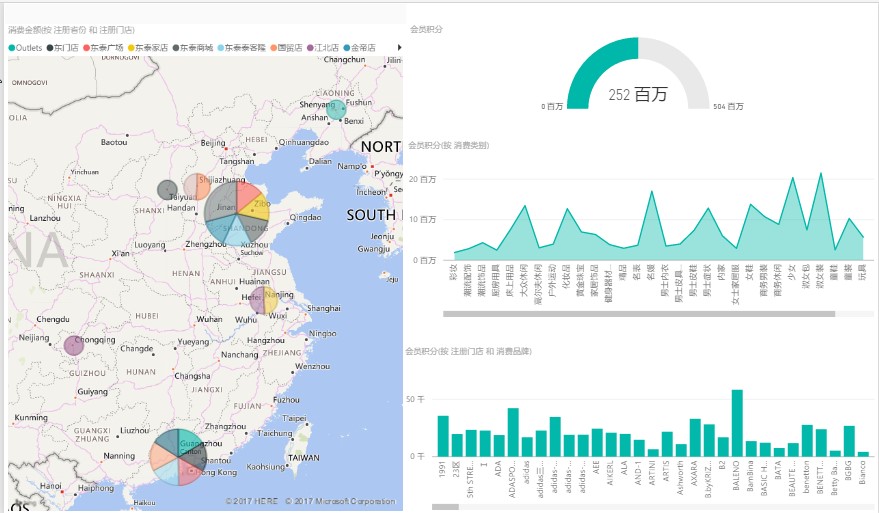Select the 东门店 legend dot

coord(50,47)
